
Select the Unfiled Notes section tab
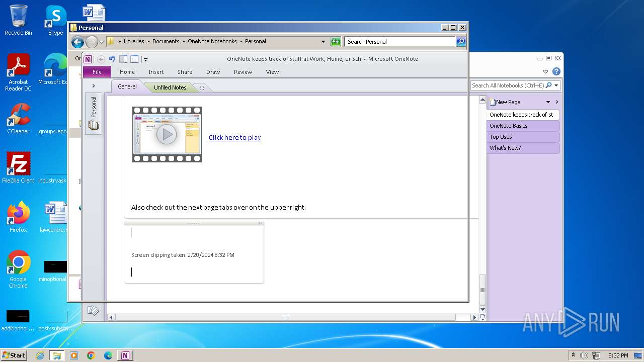[x=170, y=87]
